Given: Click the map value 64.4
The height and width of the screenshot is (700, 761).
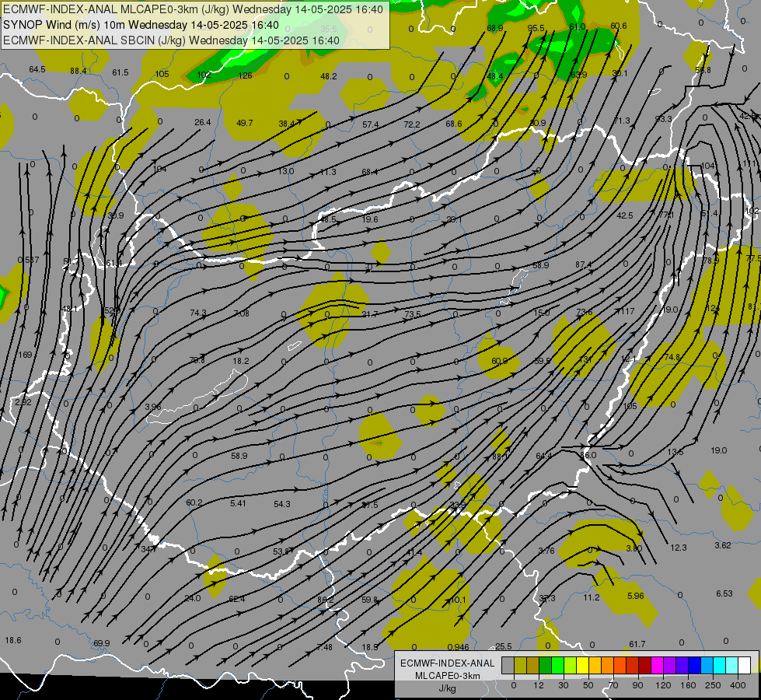Looking at the screenshot, I should point(544,455).
